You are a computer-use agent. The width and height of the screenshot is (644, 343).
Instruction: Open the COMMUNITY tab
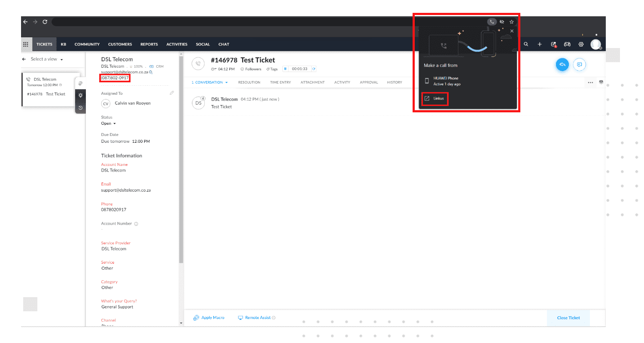tap(87, 44)
